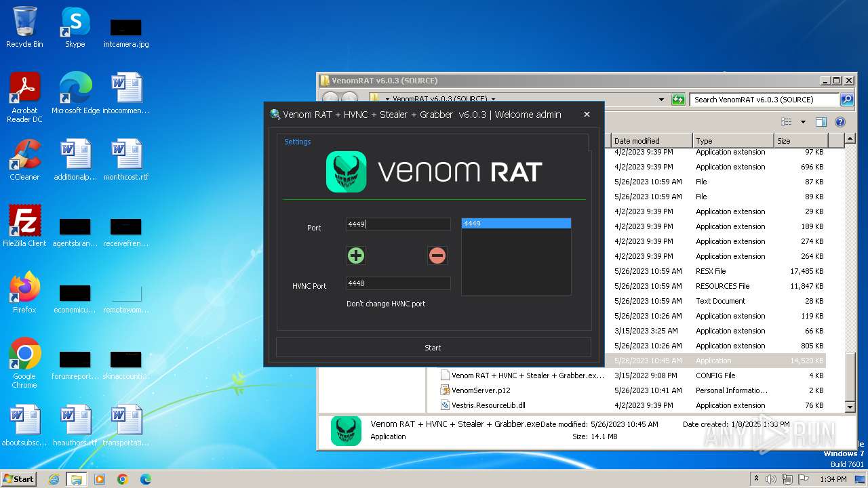The width and height of the screenshot is (868, 488).
Task: Click the Windows Start button
Action: 18,479
